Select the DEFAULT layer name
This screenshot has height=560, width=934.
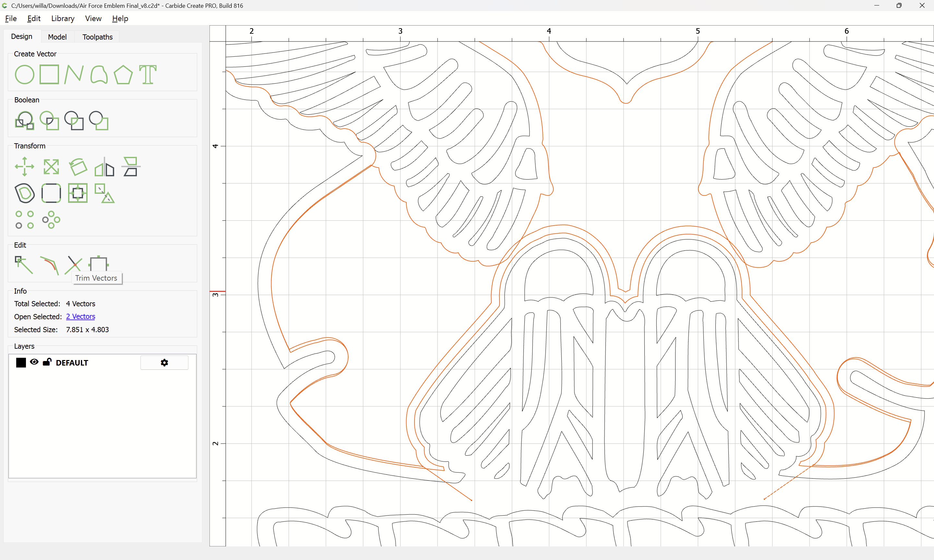click(x=72, y=363)
